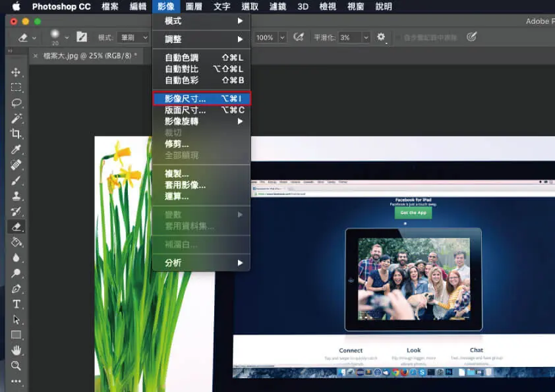
Task: Open the tool preset picker arrow
Action: (x=34, y=38)
